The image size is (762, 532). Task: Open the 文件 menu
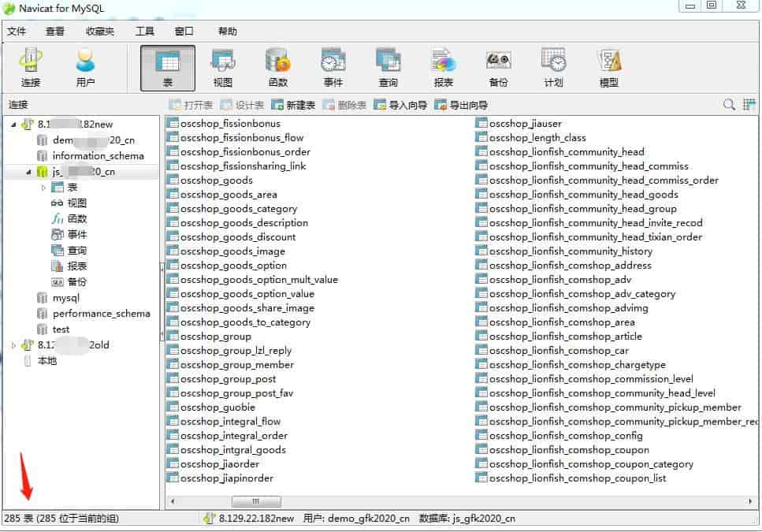[x=17, y=32]
